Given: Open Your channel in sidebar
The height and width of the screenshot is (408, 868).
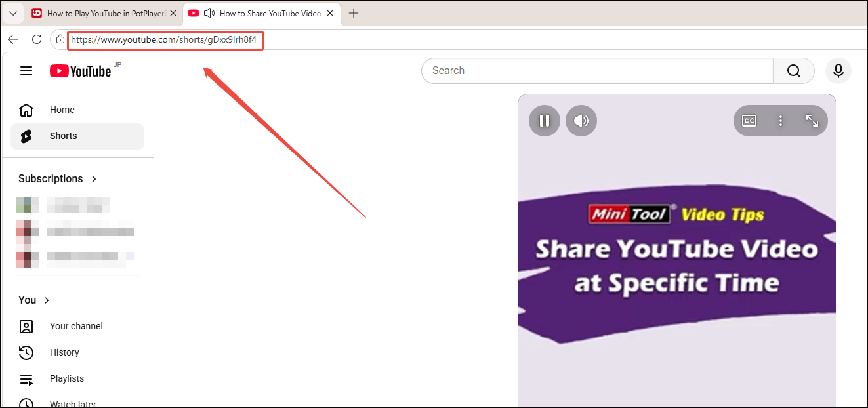Looking at the screenshot, I should 77,326.
